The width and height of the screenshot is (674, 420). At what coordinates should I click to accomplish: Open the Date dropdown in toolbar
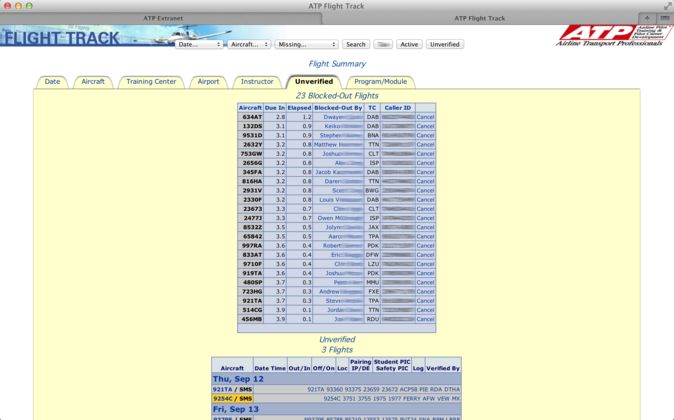point(199,44)
